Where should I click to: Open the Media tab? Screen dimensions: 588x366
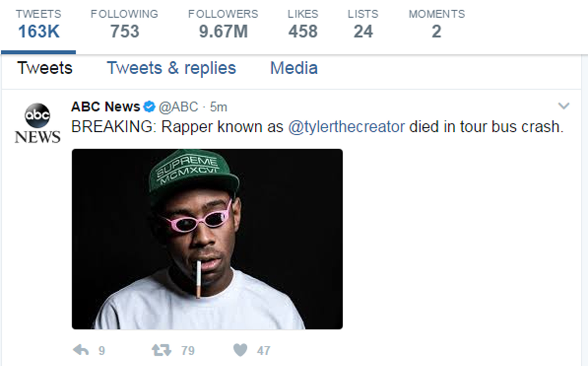294,68
